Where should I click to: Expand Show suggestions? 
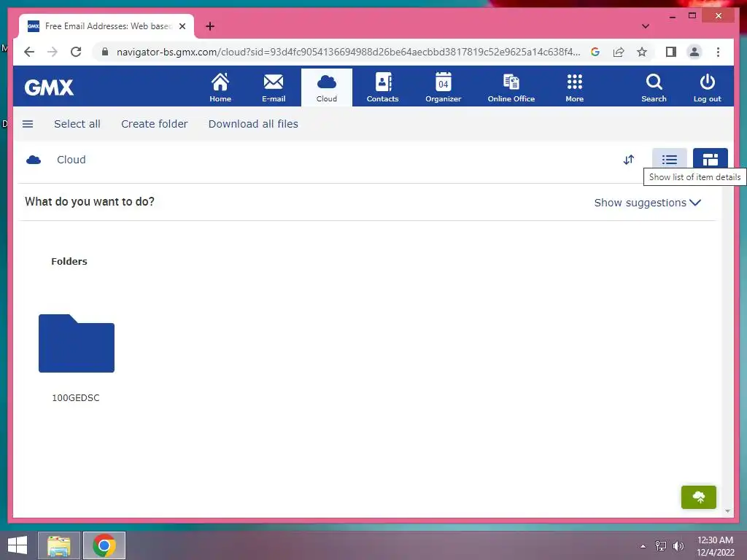[x=648, y=203]
